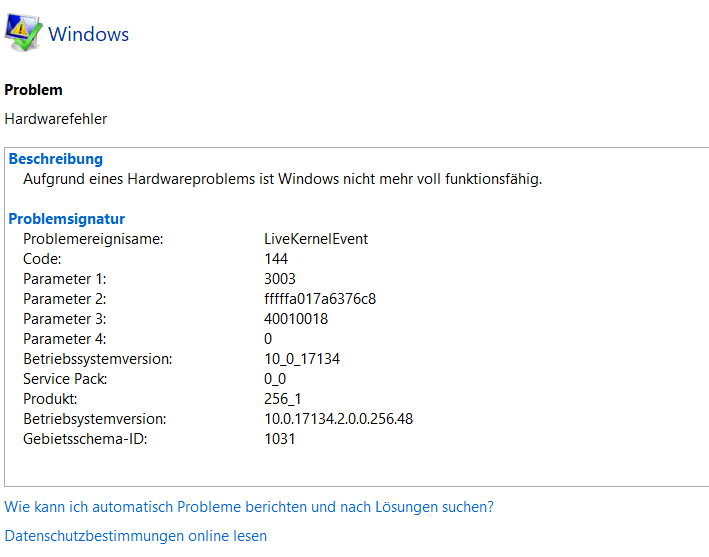Click the 'Betriebssystemversion:' label
This screenshot has height=557, width=709.
[x=98, y=359]
